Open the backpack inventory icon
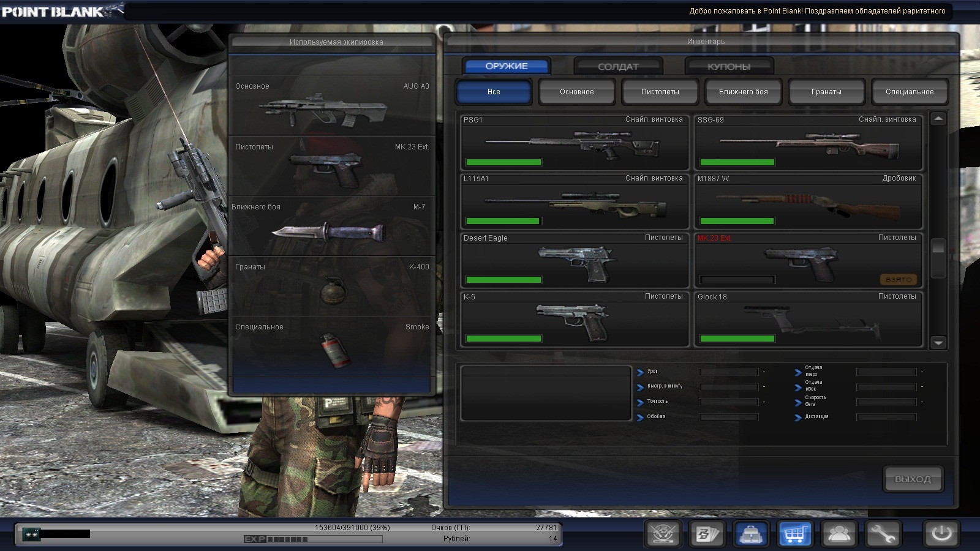Viewport: 980px width, 551px height. pyautogui.click(x=750, y=534)
